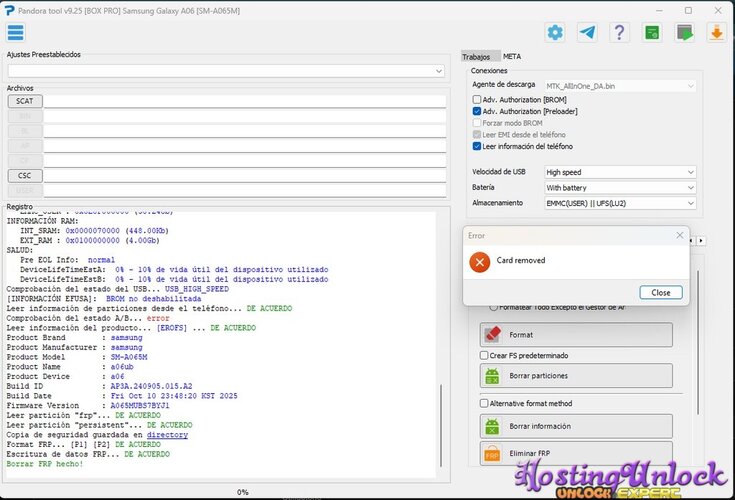This screenshot has width=735, height=500.
Task: Enable Crear FS predeterminado checkbox
Action: click(484, 355)
